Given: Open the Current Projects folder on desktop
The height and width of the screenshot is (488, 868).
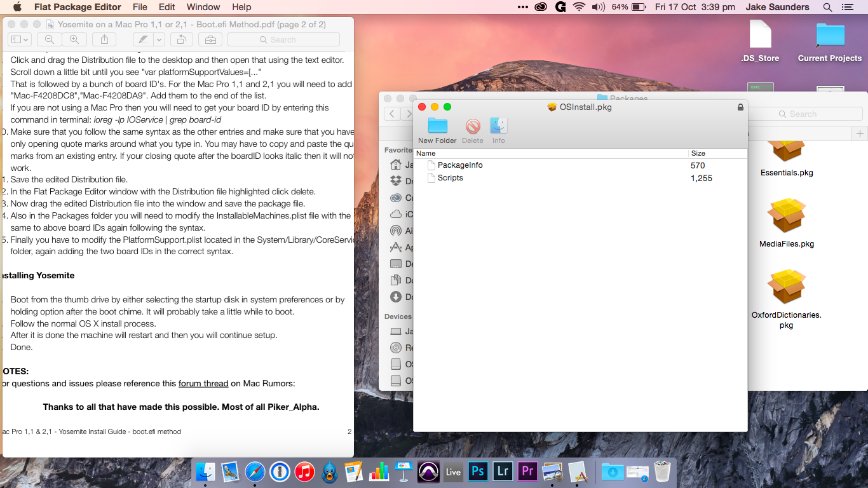Looking at the screenshot, I should 830,41.
